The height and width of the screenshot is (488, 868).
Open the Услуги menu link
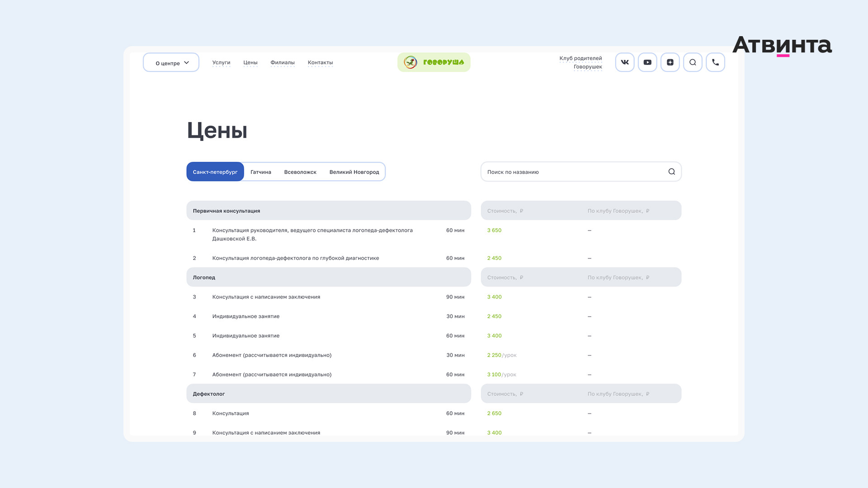(221, 62)
